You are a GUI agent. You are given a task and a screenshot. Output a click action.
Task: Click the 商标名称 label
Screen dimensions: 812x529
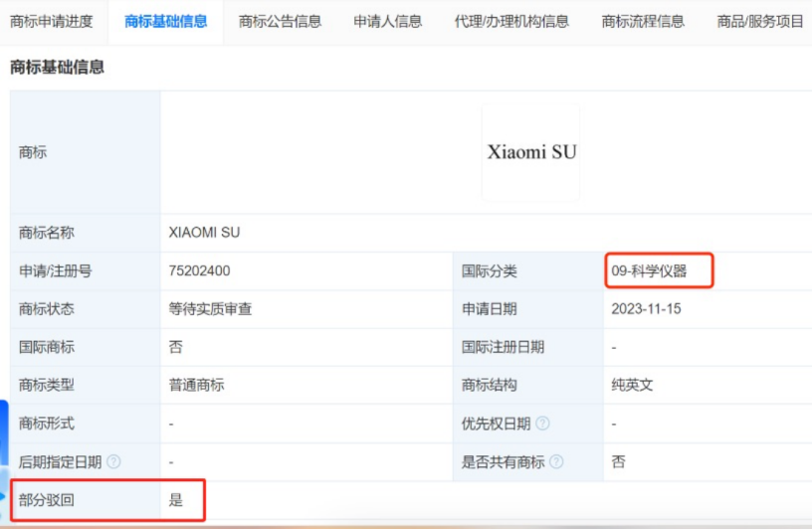[x=47, y=233]
